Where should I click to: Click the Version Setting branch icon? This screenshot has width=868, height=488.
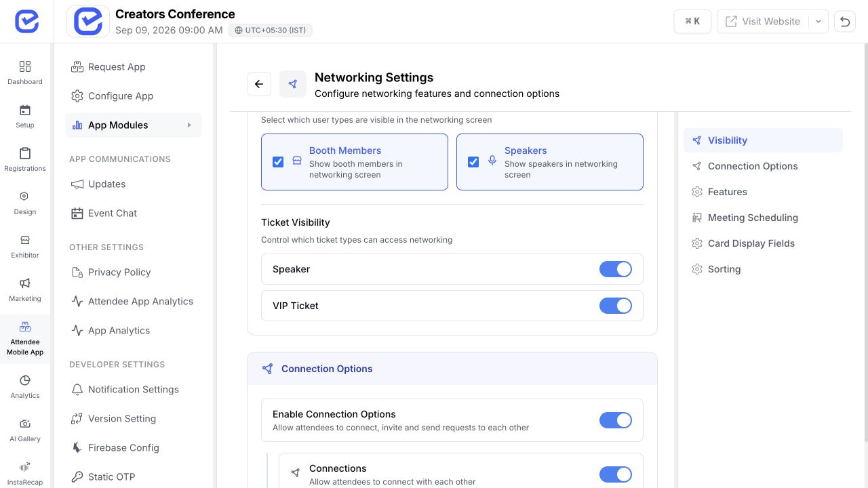77,418
